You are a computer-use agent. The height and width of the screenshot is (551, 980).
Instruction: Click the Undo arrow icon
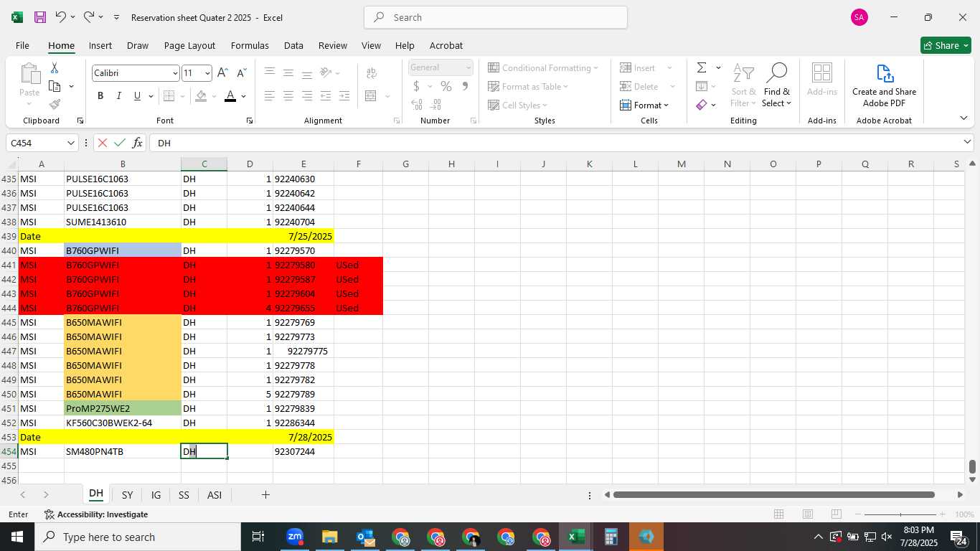click(61, 17)
